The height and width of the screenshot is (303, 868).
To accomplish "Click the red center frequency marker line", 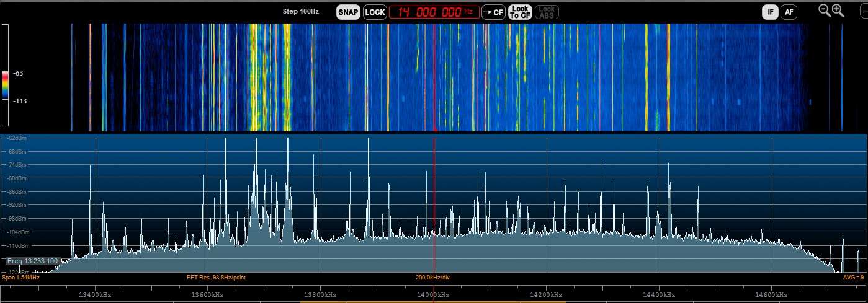I will click(x=434, y=204).
